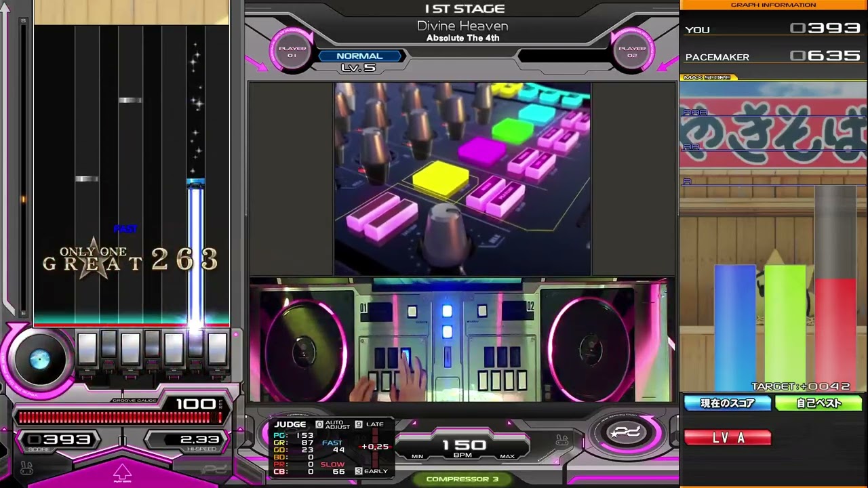This screenshot has width=868, height=488.
Task: Click the HI-SPEED value 2.33
Action: pyautogui.click(x=199, y=440)
